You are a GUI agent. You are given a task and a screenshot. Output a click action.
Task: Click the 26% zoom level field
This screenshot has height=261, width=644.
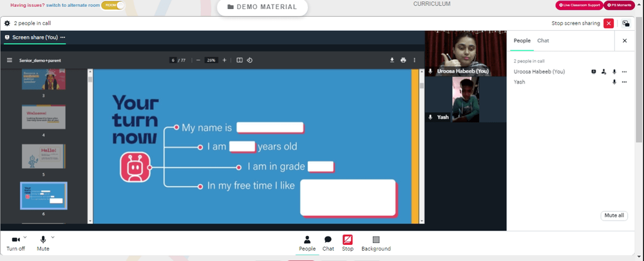[211, 60]
